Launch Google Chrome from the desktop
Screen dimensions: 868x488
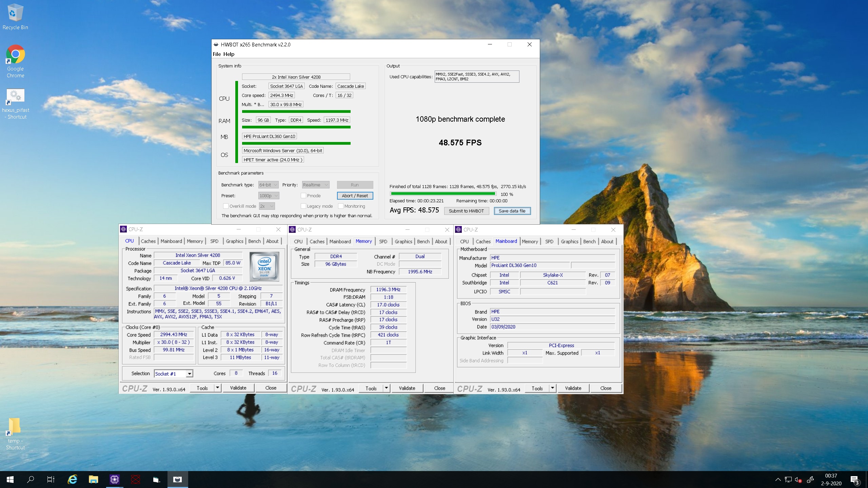[x=15, y=54]
